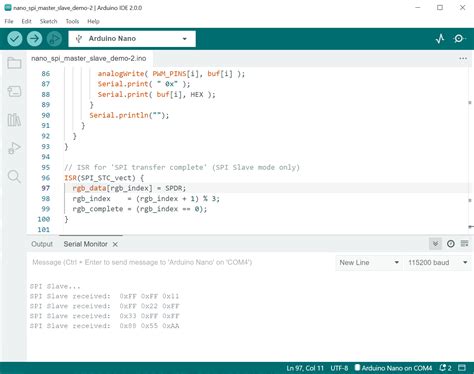Toggle timestamp in Serial Monitor

(451, 244)
